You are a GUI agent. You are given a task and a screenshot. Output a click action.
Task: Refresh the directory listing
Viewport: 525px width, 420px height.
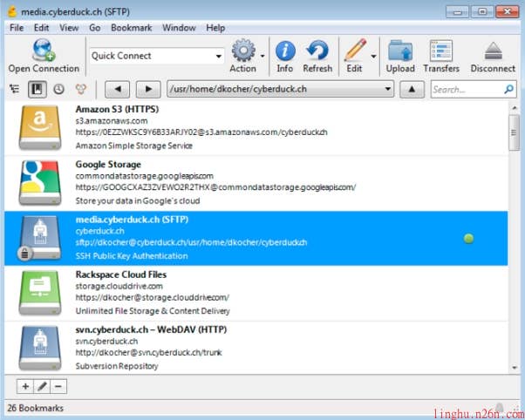pos(317,51)
